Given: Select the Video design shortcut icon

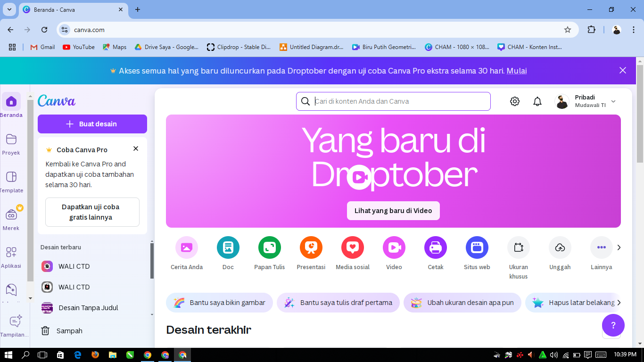Looking at the screenshot, I should [x=394, y=247].
